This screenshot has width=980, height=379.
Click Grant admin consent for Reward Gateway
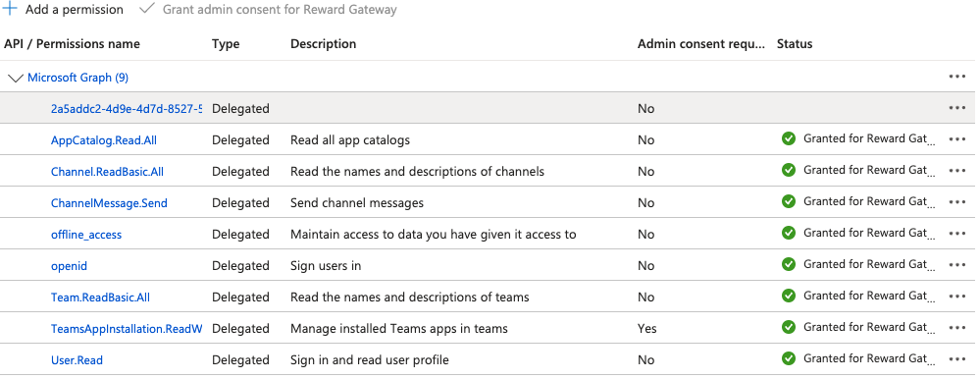(x=280, y=10)
